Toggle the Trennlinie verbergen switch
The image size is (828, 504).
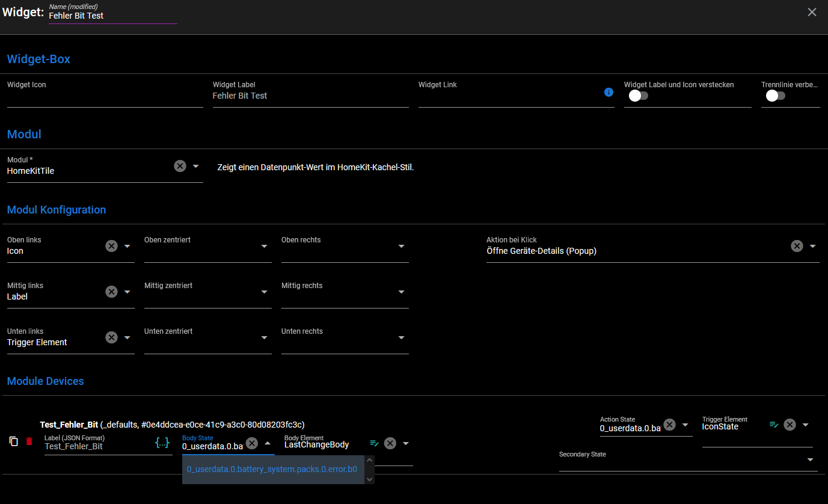coord(775,96)
